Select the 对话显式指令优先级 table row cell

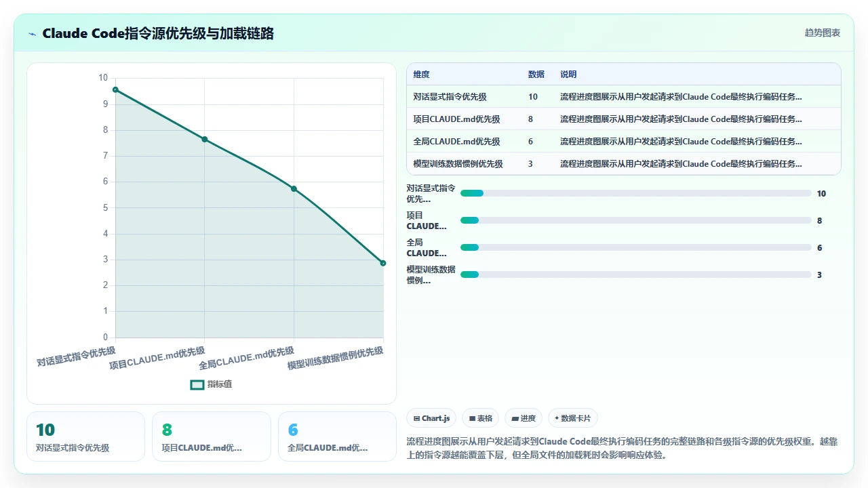[x=450, y=97]
